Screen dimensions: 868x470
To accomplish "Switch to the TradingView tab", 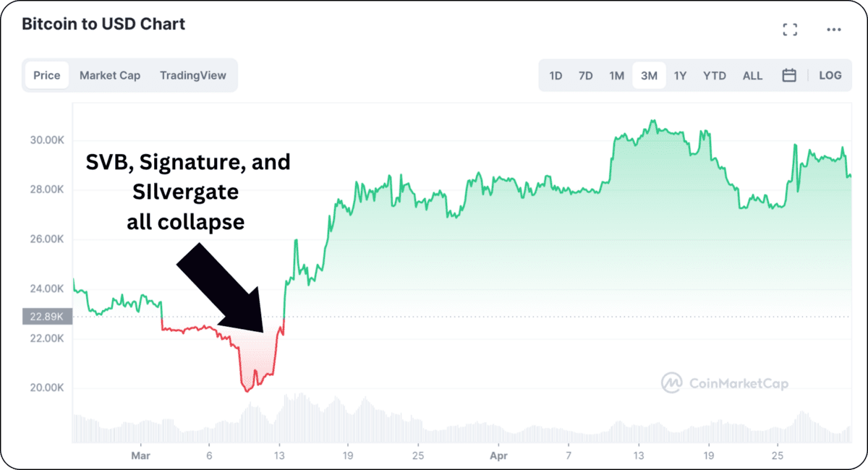I will [193, 75].
